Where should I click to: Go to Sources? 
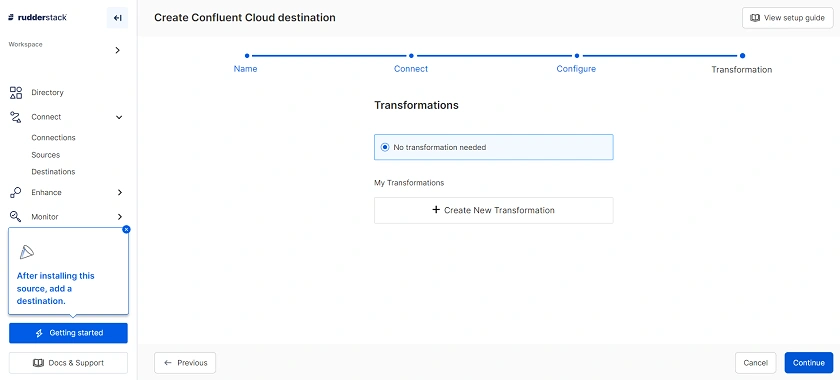(x=46, y=155)
